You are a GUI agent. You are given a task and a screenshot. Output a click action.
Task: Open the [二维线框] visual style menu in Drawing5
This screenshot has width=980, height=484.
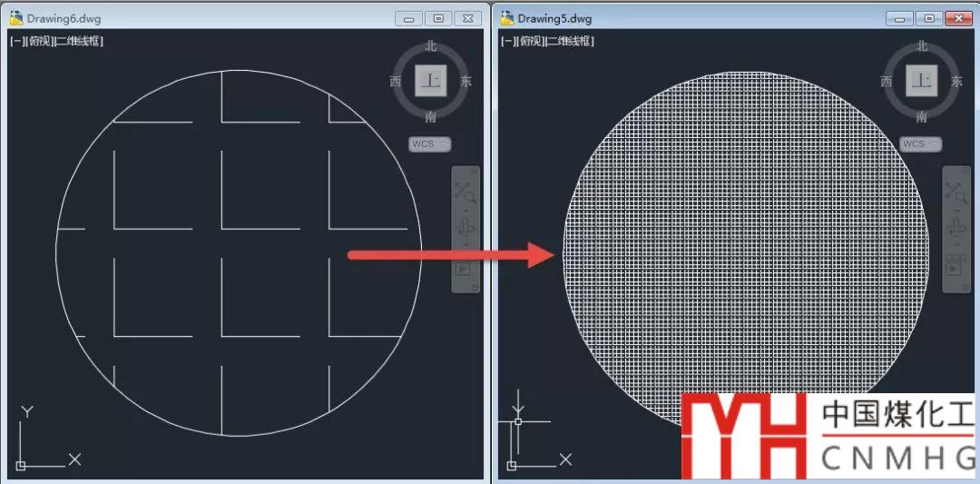click(x=569, y=42)
